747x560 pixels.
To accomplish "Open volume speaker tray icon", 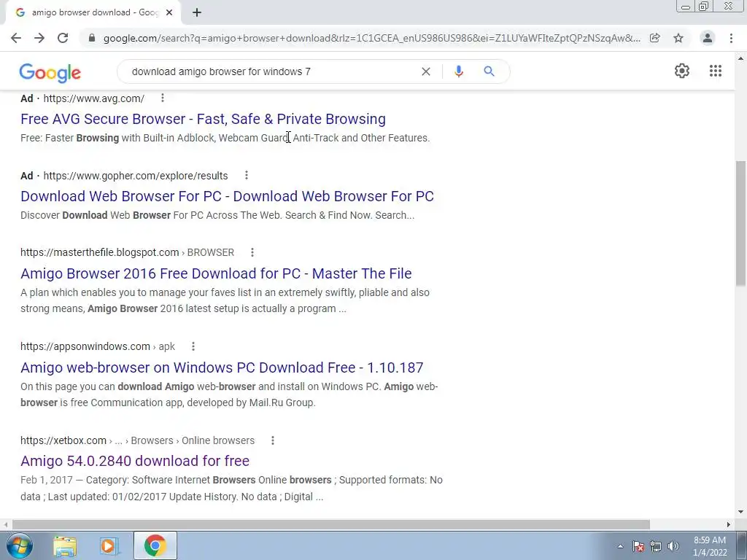I will 673,546.
